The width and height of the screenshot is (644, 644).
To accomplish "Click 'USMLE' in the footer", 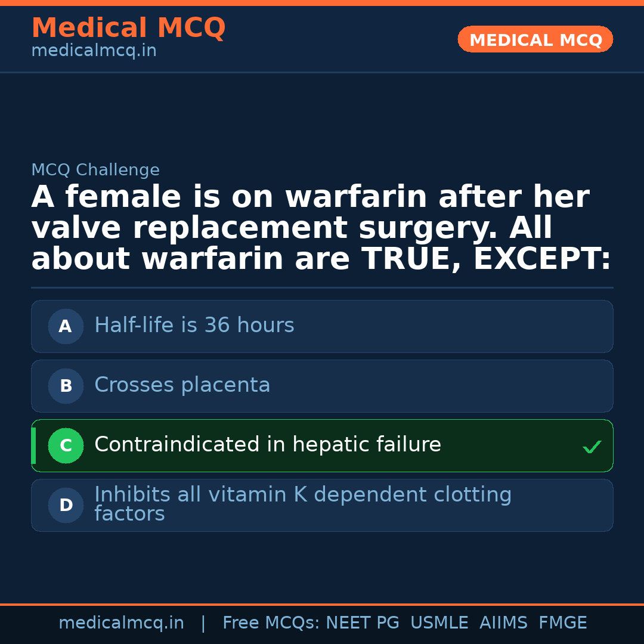I will 439,623.
